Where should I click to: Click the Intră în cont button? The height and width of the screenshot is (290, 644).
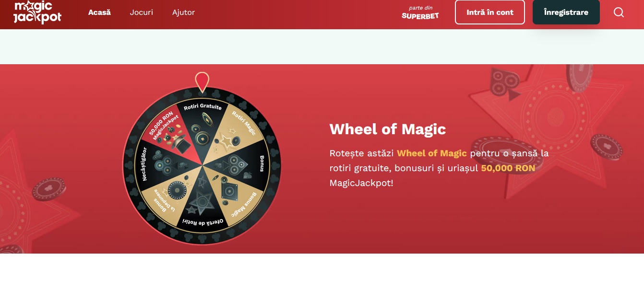pos(490,12)
